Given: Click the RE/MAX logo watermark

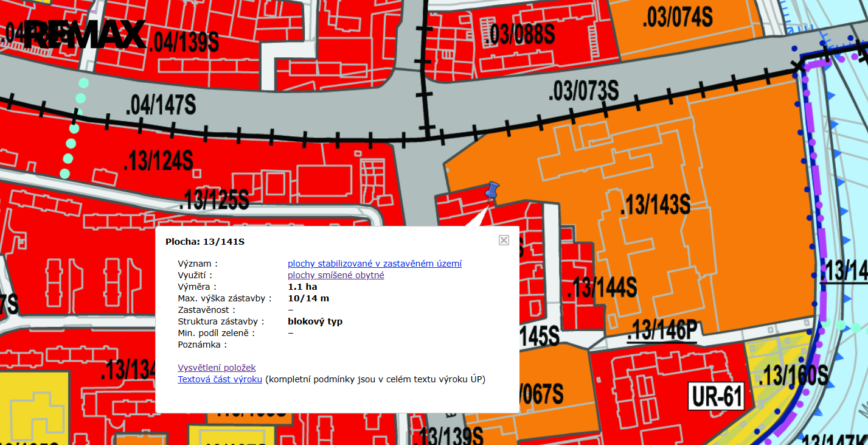Looking at the screenshot, I should pyautogui.click(x=85, y=35).
